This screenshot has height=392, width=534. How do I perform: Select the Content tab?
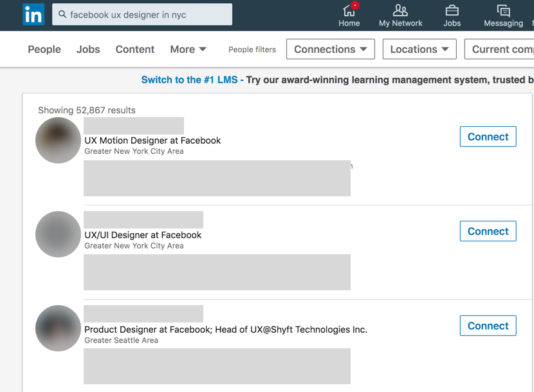coord(135,50)
